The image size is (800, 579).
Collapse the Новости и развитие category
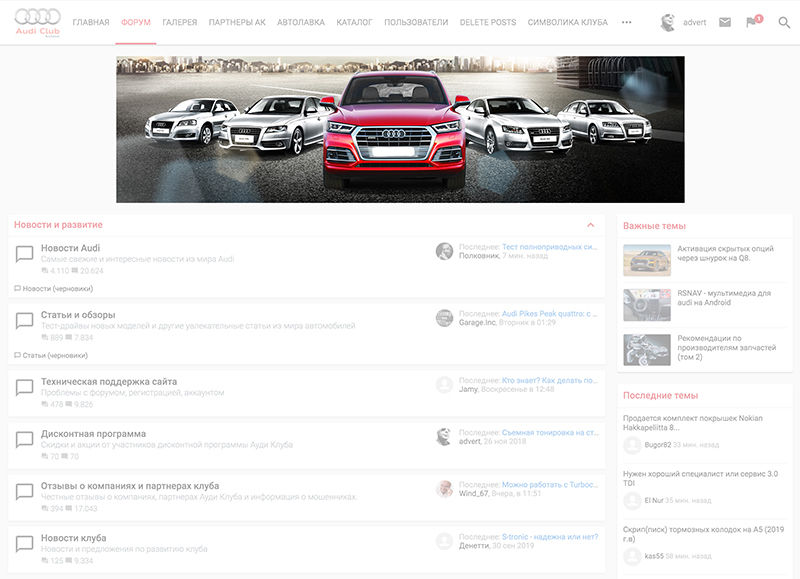pos(590,225)
